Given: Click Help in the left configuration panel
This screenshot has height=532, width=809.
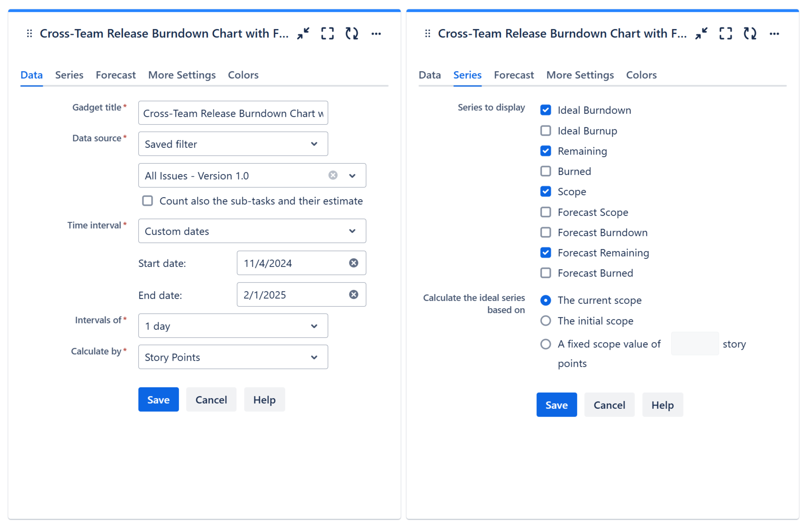Looking at the screenshot, I should click(264, 400).
